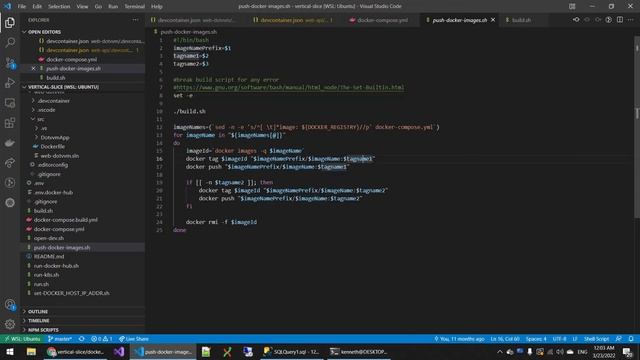This screenshot has width=640, height=360.
Task: Click the WSL: Ubuntu remote indicator
Action: tap(22, 339)
